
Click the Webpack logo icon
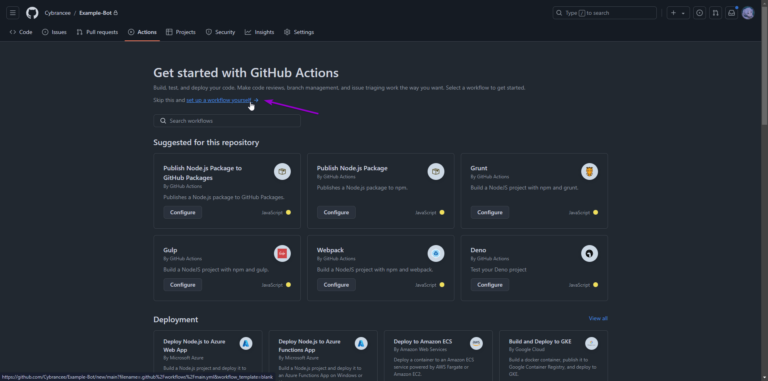(x=436, y=254)
